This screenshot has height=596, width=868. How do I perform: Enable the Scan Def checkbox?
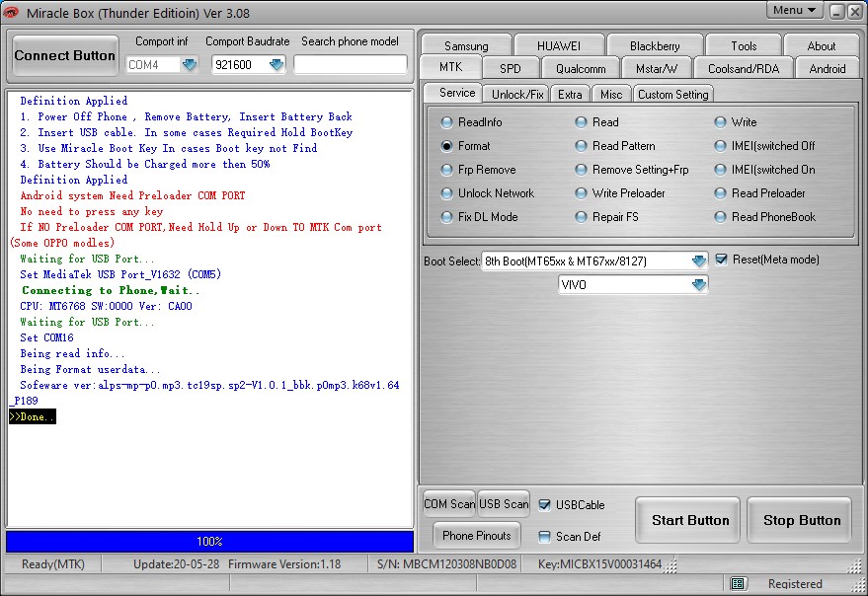[545, 536]
